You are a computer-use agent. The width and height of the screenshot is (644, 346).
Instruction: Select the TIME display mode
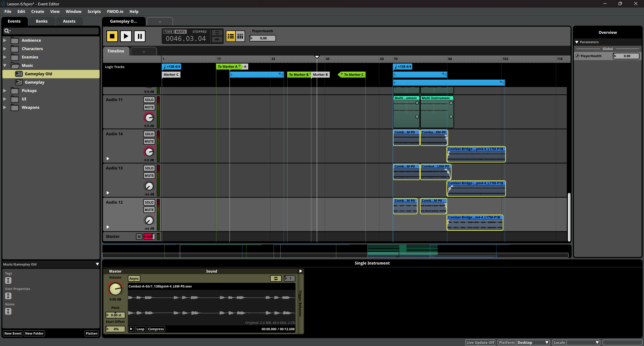coord(168,32)
